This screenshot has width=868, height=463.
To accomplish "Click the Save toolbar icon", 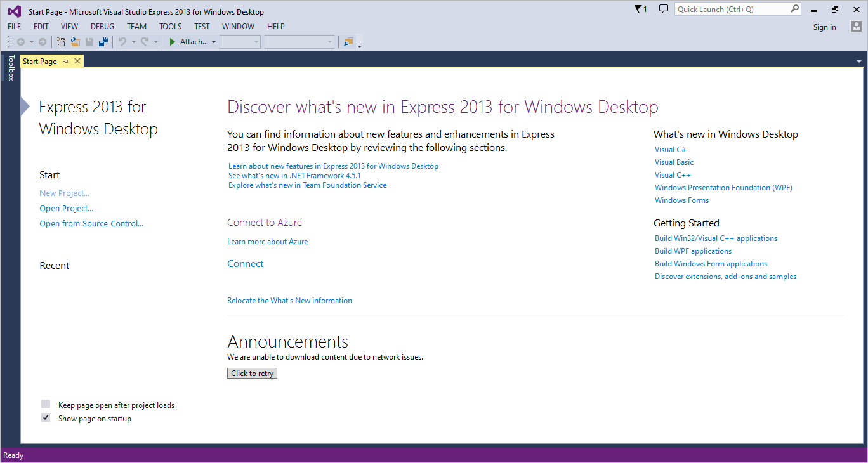I will click(x=89, y=42).
